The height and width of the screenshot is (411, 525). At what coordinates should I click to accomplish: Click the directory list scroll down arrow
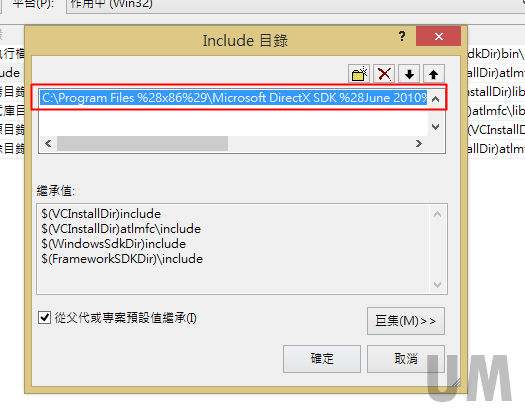436,127
